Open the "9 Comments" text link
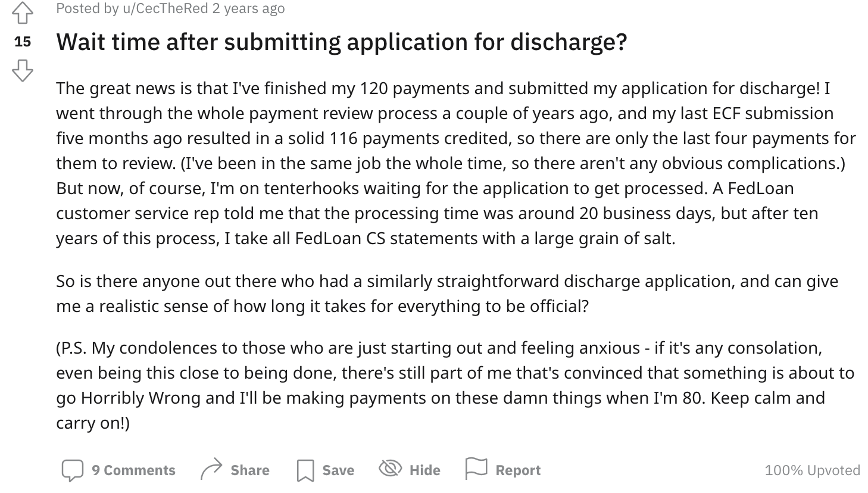Screen dimensions: 868x493 pyautogui.click(x=133, y=470)
